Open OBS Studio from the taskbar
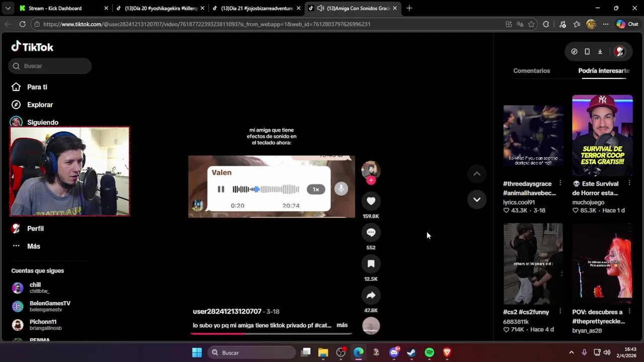Image resolution: width=644 pixels, height=362 pixels. click(341, 352)
